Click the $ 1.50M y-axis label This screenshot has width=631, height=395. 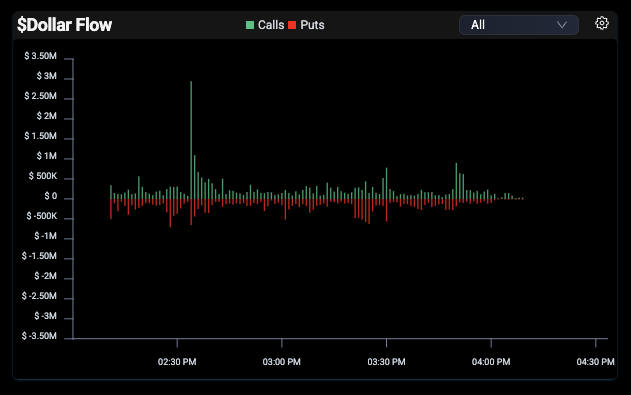point(40,136)
